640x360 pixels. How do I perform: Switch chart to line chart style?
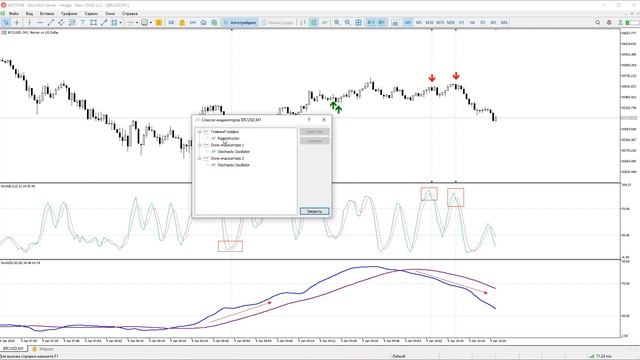pos(324,22)
